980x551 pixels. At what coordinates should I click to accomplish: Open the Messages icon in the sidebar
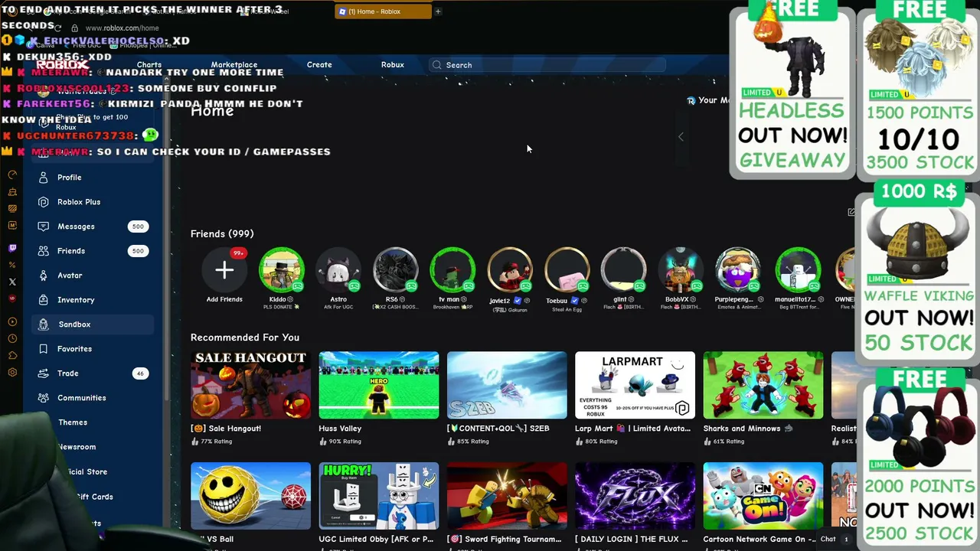43,227
